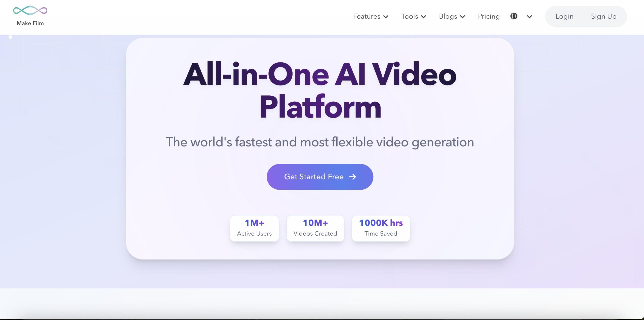
Task: Select the 1000K hrs Time Saved card
Action: (x=381, y=228)
